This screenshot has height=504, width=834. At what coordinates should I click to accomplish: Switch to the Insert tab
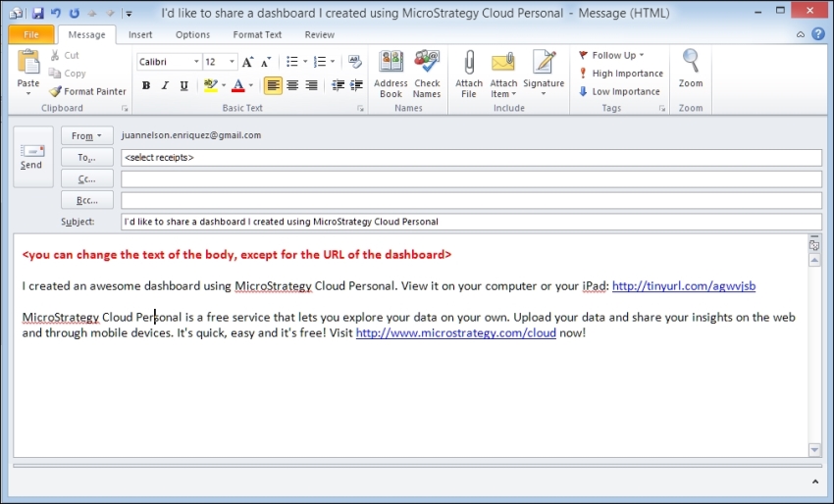(140, 34)
